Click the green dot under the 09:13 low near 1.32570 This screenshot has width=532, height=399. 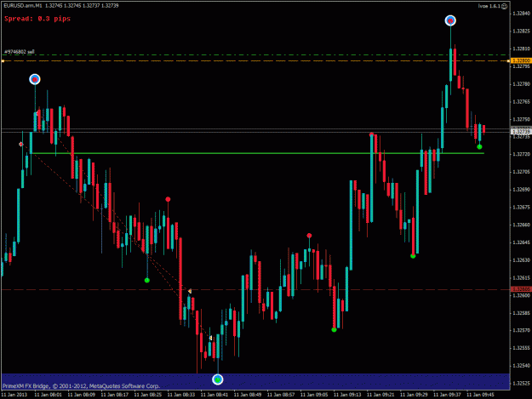click(334, 329)
